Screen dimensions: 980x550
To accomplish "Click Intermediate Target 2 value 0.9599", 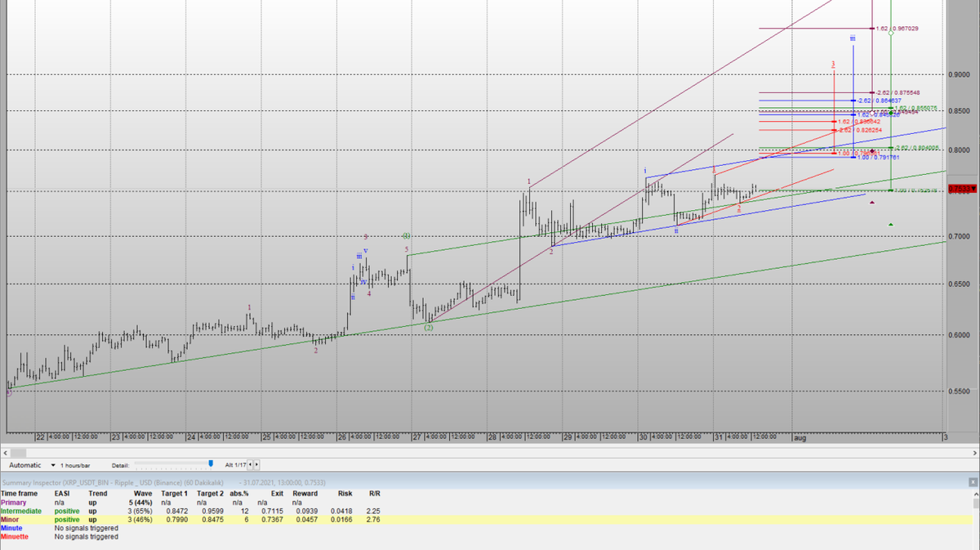I will tap(211, 511).
